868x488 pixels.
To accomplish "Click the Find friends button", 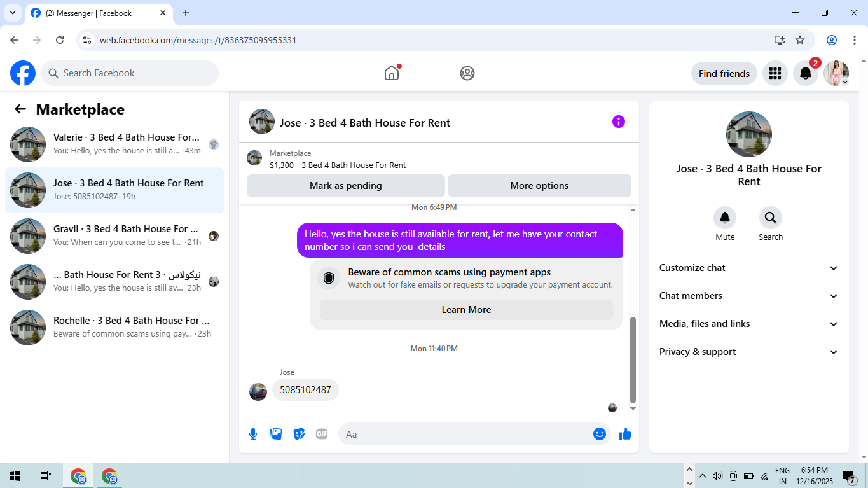I will pyautogui.click(x=724, y=73).
